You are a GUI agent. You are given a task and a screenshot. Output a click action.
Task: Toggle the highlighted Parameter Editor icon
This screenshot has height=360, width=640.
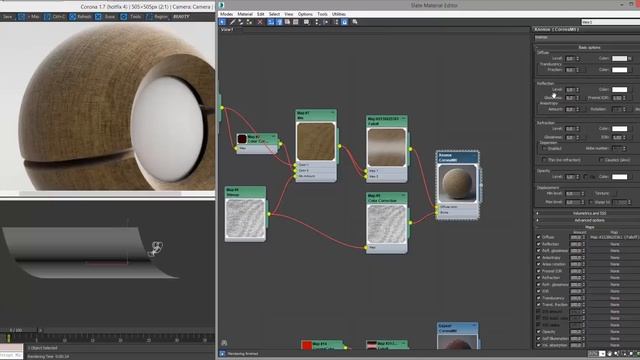point(344,22)
